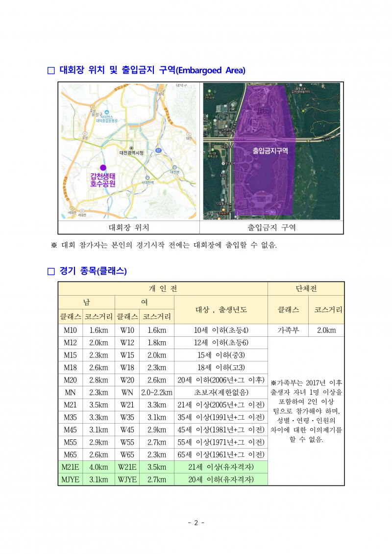Click the page number 2 footer

196,523
